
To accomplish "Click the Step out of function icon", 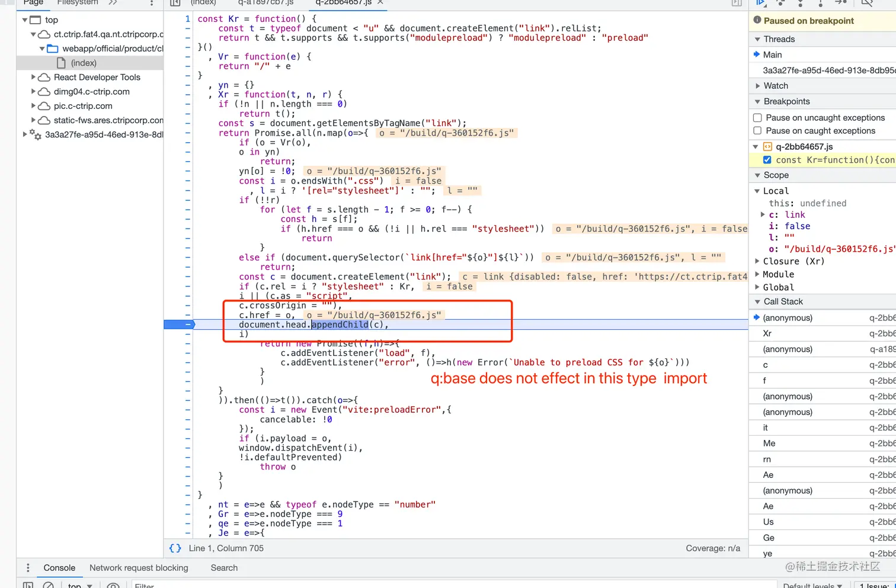I will (x=820, y=3).
